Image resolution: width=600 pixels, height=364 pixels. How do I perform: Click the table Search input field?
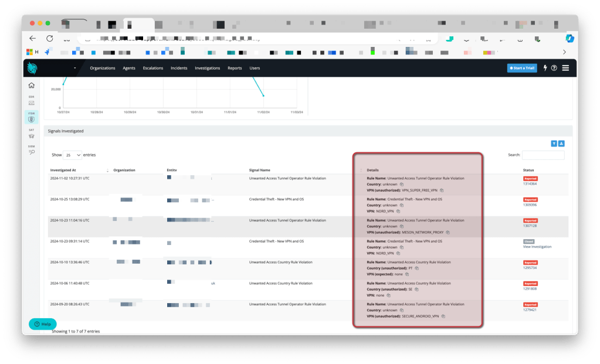tap(543, 155)
